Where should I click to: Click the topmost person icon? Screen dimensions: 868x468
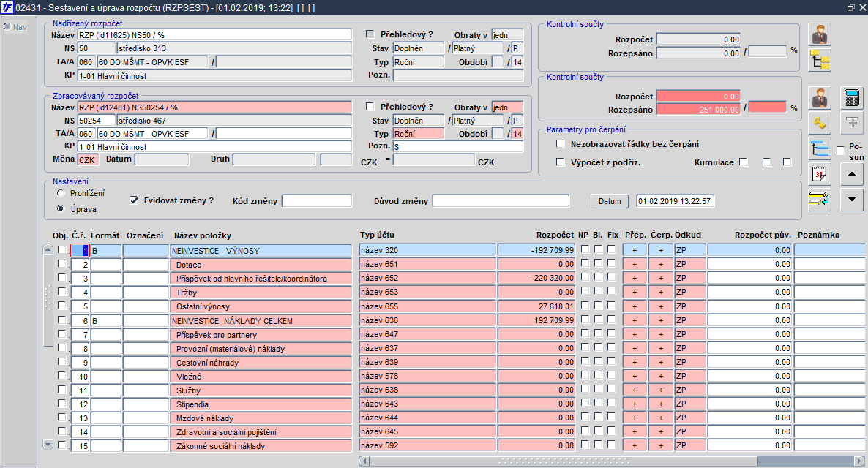[x=820, y=34]
